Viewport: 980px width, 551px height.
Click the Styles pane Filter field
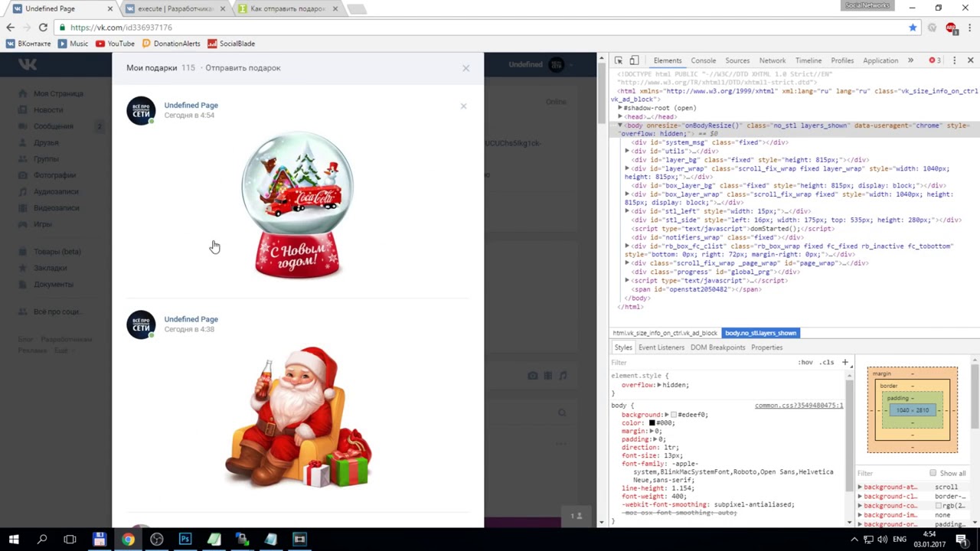(x=701, y=362)
